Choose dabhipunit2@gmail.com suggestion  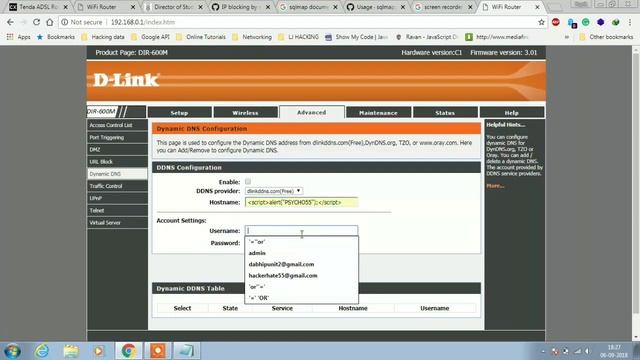302,264
